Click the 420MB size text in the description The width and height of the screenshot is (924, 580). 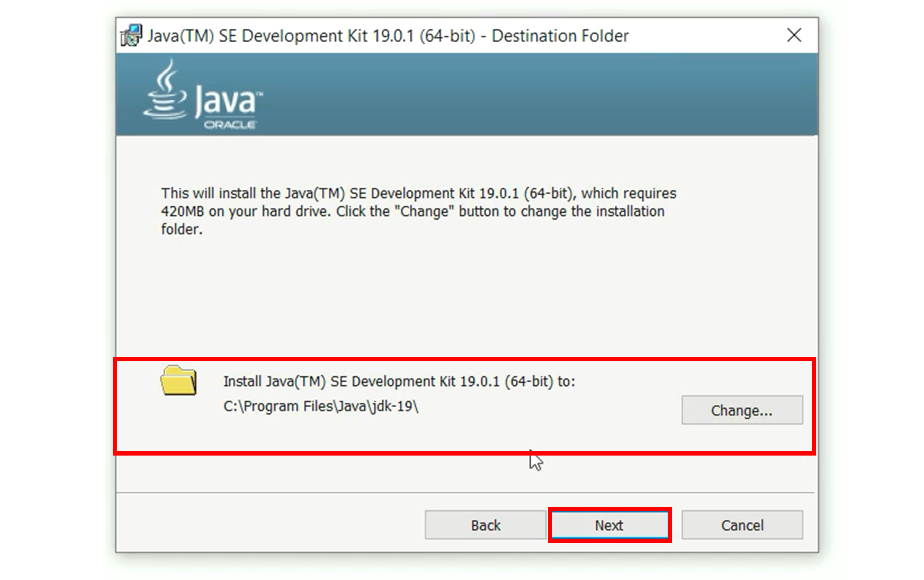click(x=182, y=211)
